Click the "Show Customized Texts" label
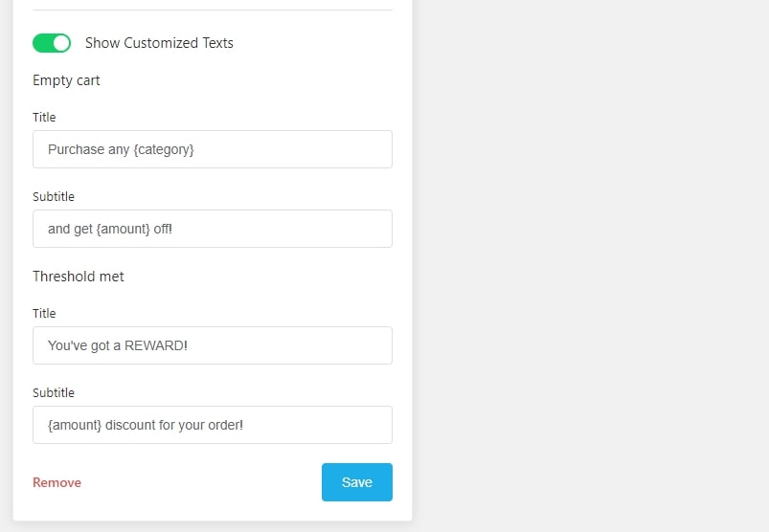 tap(159, 43)
